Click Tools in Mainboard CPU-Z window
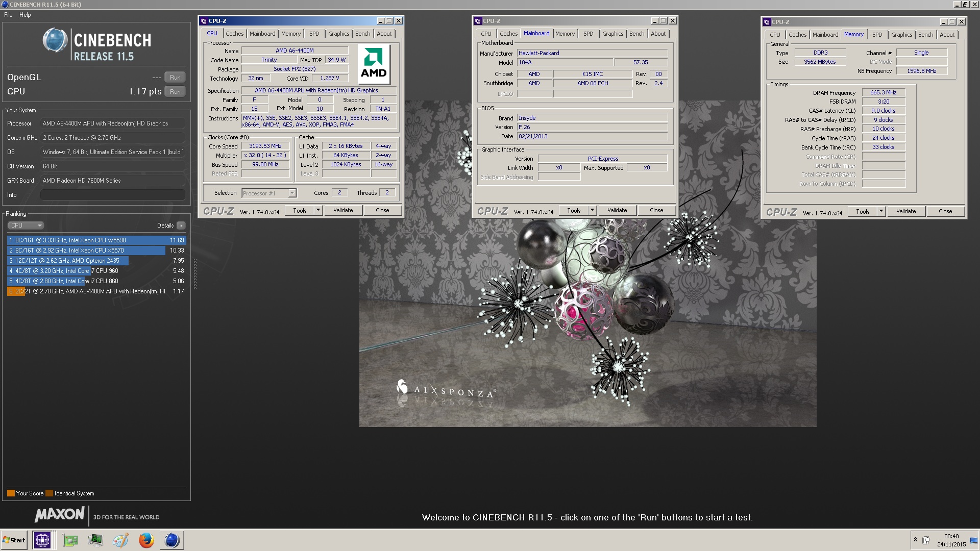This screenshot has height=551, width=980. tap(574, 210)
